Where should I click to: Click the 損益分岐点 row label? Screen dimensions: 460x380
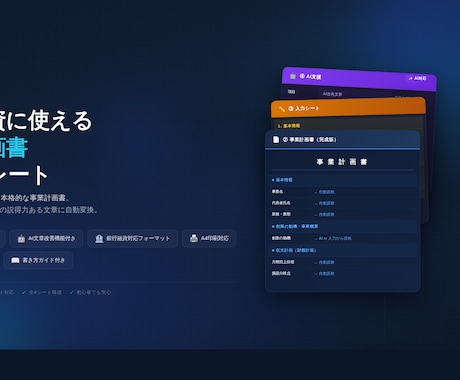click(x=281, y=273)
